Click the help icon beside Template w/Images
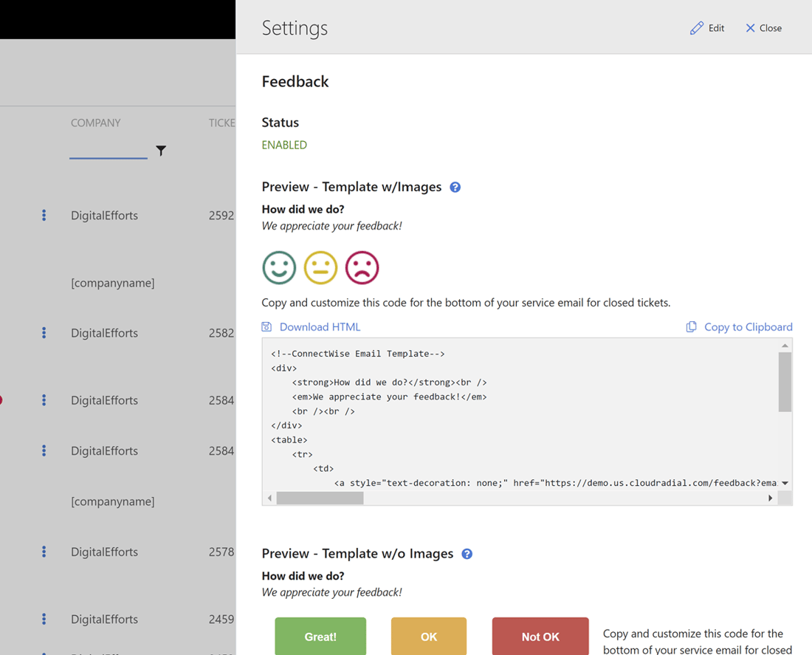The width and height of the screenshot is (812, 655). click(455, 188)
